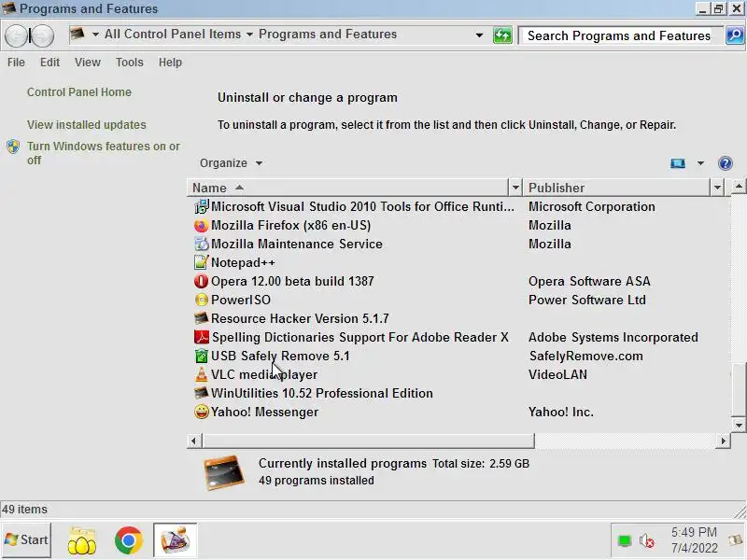This screenshot has width=747, height=560.
Task: Click the Resource Hacker program icon
Action: [x=202, y=318]
